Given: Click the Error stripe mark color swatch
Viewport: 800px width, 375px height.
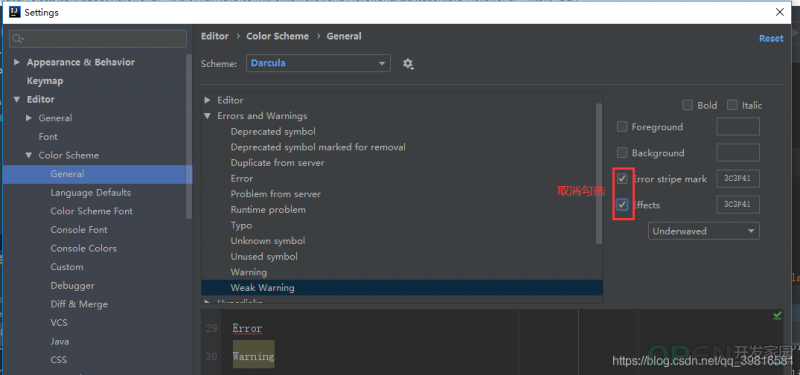Looking at the screenshot, I should coord(738,179).
